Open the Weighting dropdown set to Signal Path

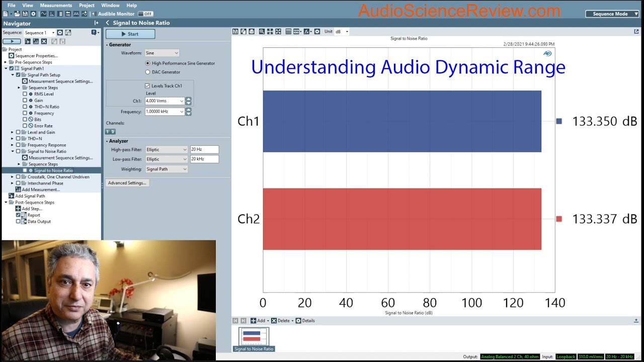tap(167, 169)
